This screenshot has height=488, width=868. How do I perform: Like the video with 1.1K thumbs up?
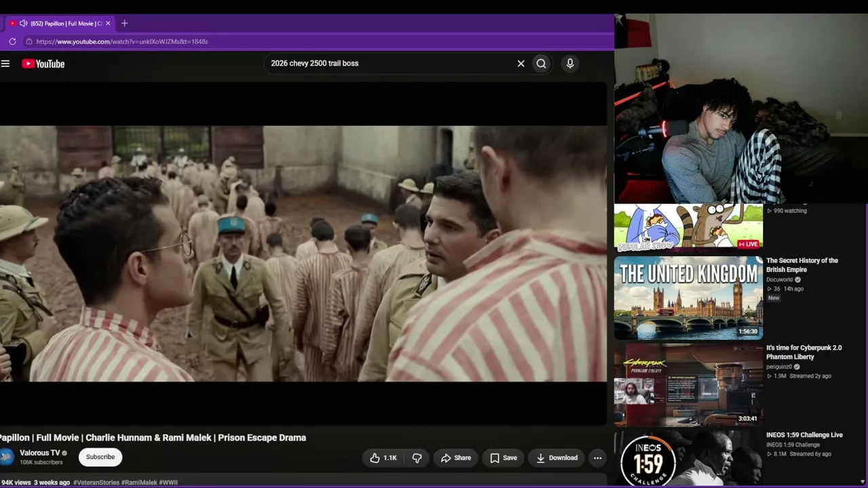tap(383, 458)
